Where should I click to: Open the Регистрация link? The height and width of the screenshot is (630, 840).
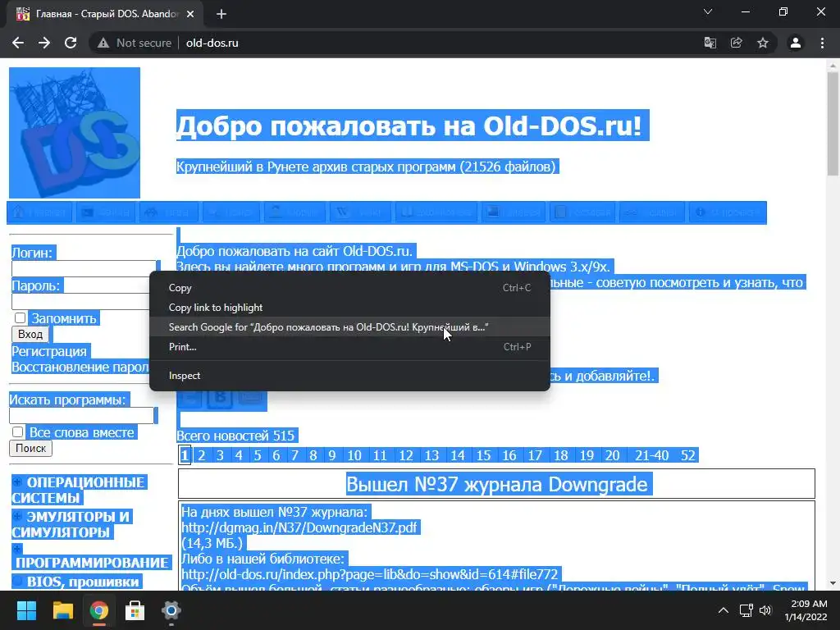(x=49, y=351)
